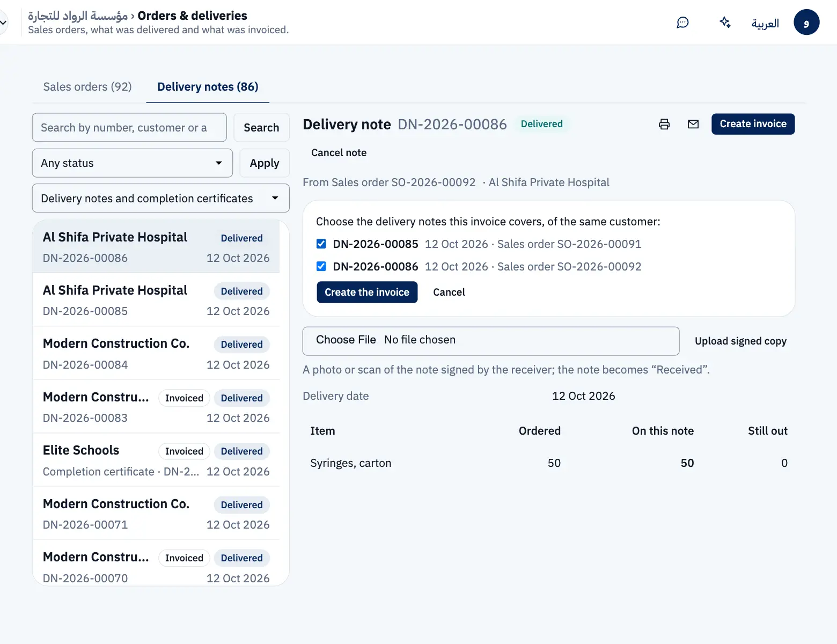The width and height of the screenshot is (837, 644).
Task: Open DN-2026-00083 delivery note row
Action: coord(156,407)
